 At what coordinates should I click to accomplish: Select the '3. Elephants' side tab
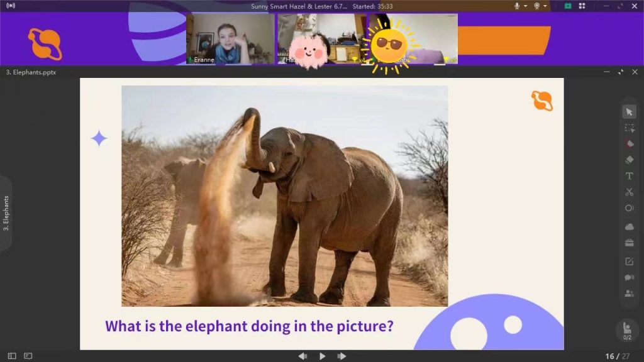pyautogui.click(x=6, y=214)
